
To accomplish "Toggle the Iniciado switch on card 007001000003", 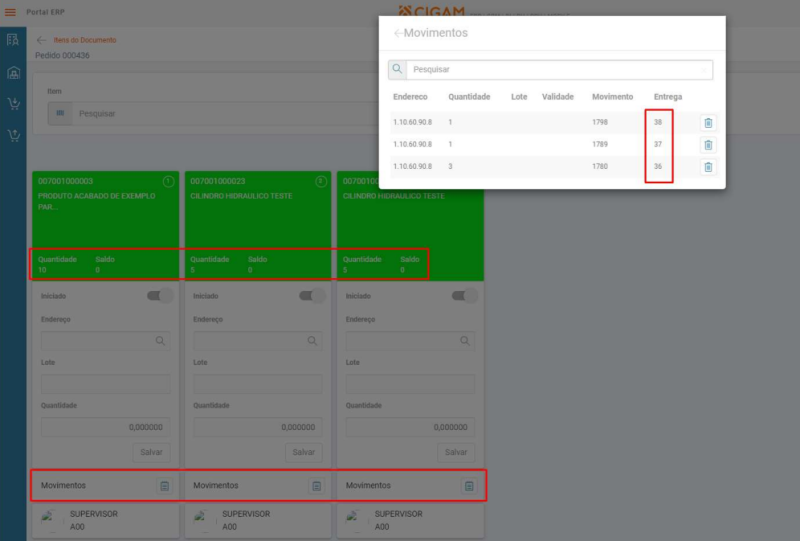I will click(160, 296).
